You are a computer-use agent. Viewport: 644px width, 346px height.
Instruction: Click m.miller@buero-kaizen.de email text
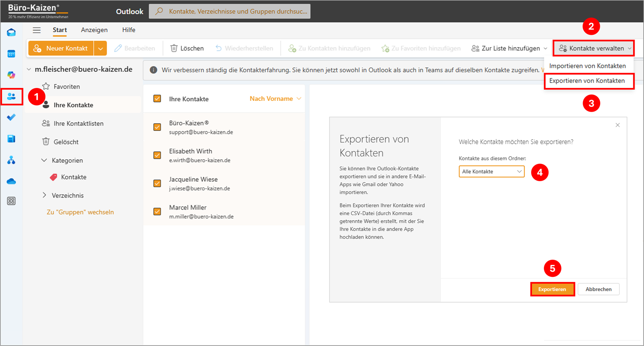coord(201,217)
